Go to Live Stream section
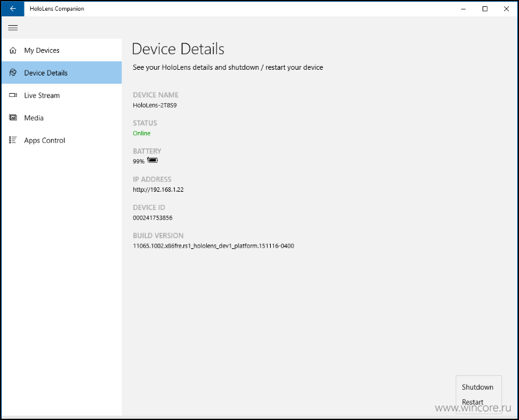This screenshot has height=420, width=519. click(62, 95)
